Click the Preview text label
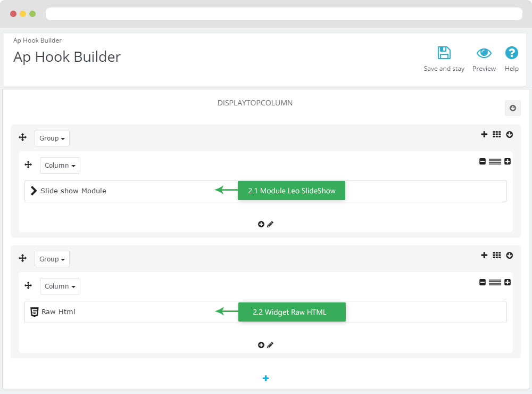This screenshot has height=394, width=532. (484, 69)
